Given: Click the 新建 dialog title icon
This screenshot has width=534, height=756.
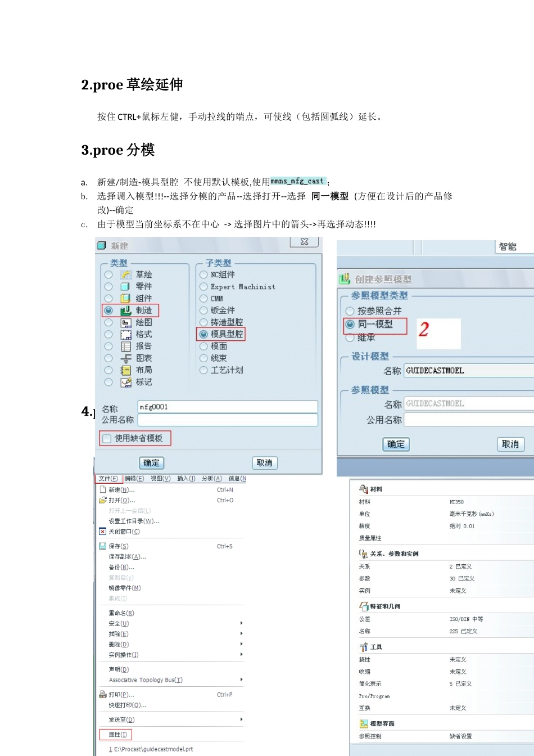Looking at the screenshot, I should point(101,245).
